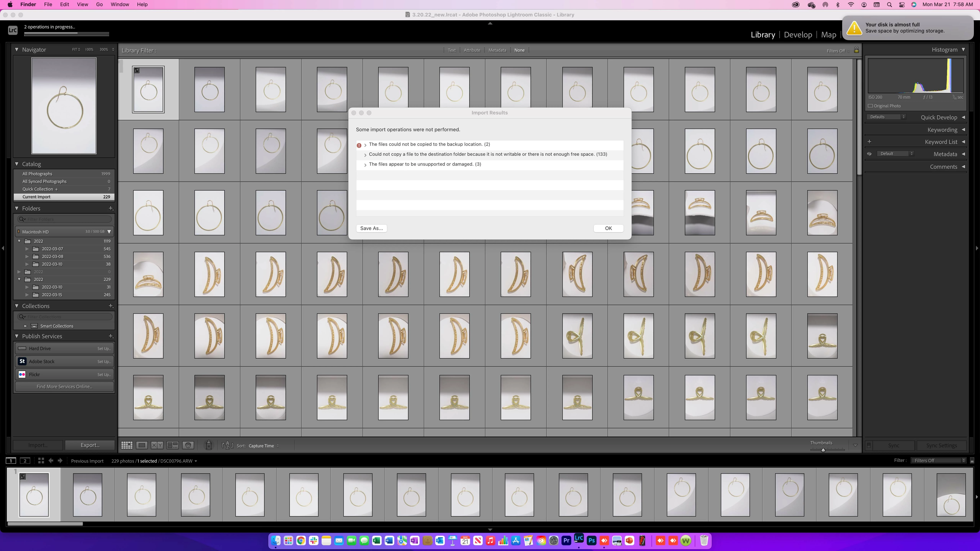Toggle sort direction A-Z icon
Viewport: 980px width, 551px height.
tap(228, 445)
